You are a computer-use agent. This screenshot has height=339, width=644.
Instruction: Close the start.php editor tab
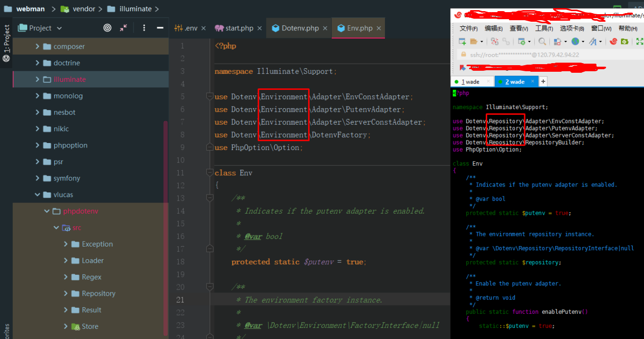point(260,28)
